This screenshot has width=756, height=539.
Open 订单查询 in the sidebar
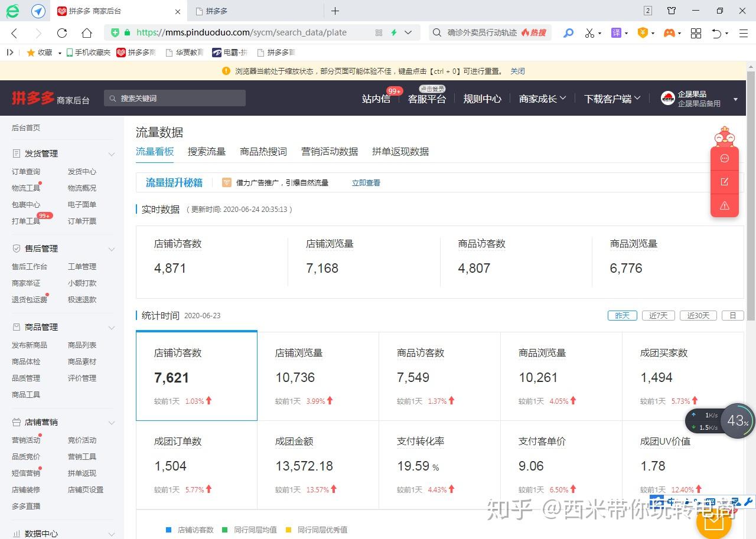[26, 172]
